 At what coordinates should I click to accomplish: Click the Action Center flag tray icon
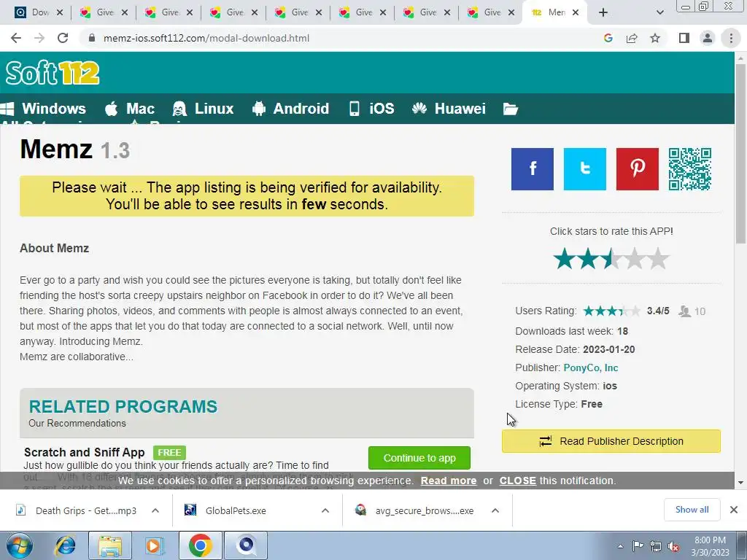638,546
